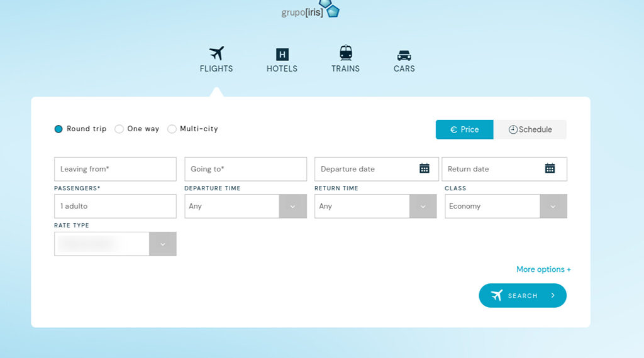The width and height of the screenshot is (644, 358).
Task: Open the Departure date calendar icon
Action: 425,168
